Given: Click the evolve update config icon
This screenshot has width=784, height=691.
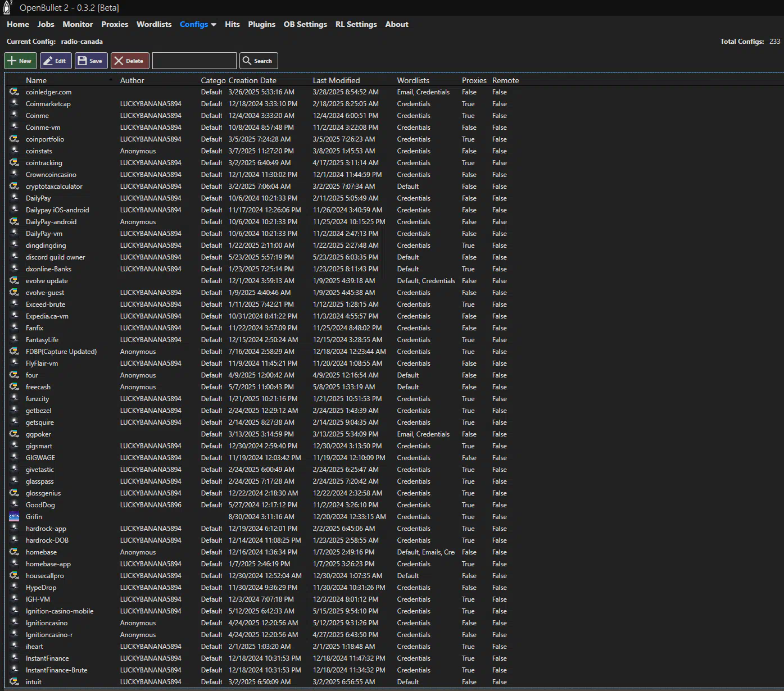Looking at the screenshot, I should (x=14, y=280).
